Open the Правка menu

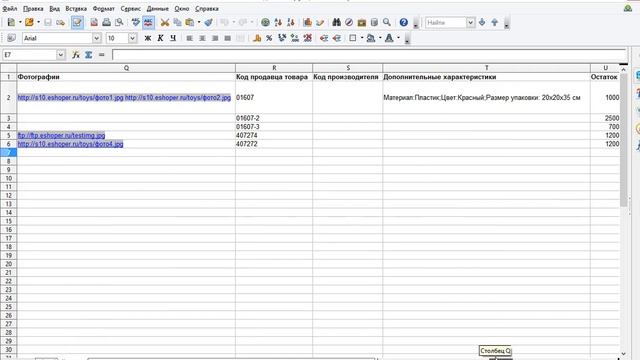click(33, 9)
